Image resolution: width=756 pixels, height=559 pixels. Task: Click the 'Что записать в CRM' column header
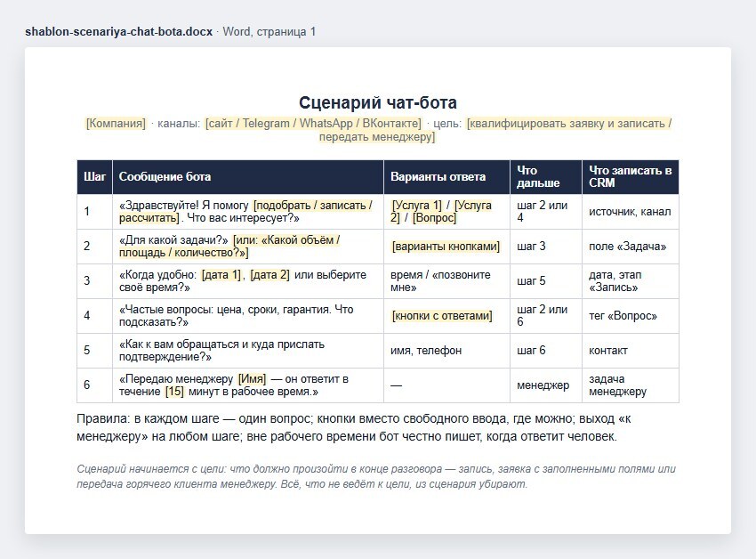coord(631,176)
